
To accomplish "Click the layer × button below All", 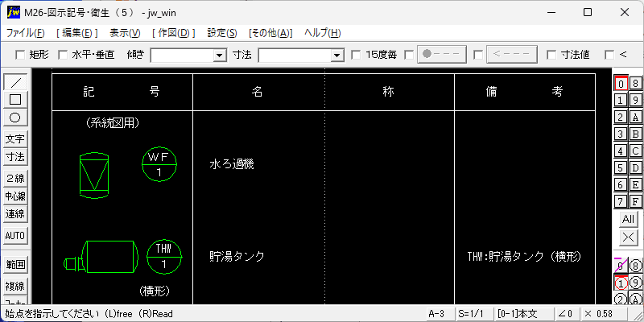I will pos(629,237).
